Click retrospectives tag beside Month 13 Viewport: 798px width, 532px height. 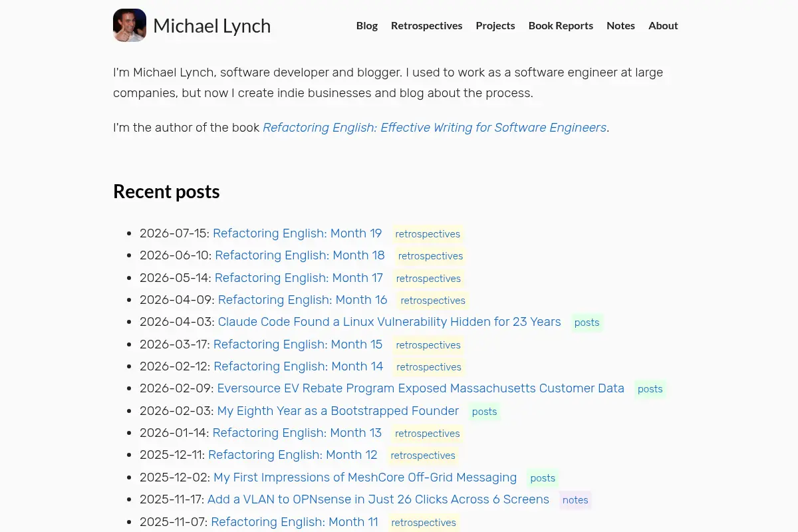(x=428, y=434)
